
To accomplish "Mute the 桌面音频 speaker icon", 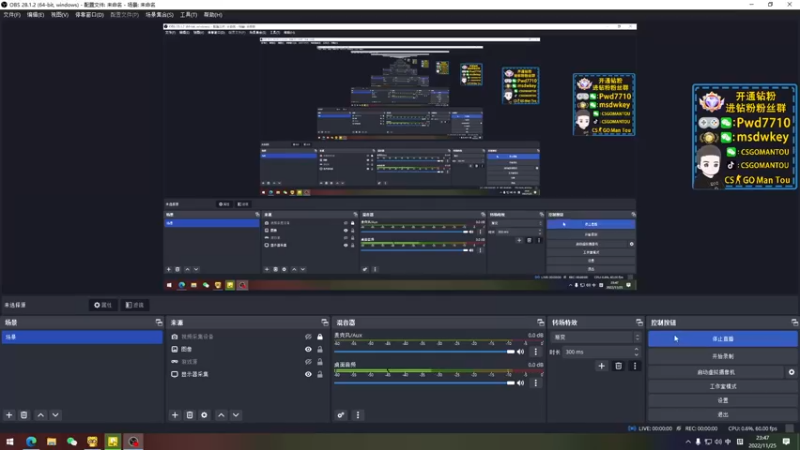I will tap(521, 383).
